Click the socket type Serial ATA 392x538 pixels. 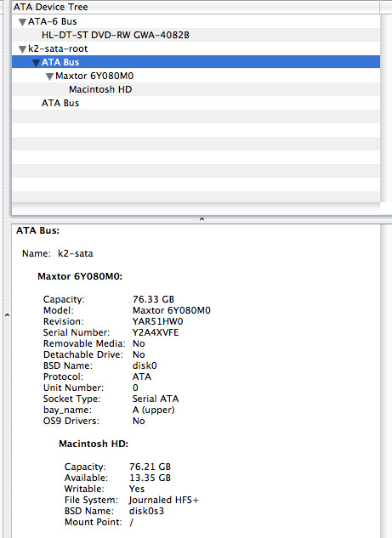click(156, 399)
